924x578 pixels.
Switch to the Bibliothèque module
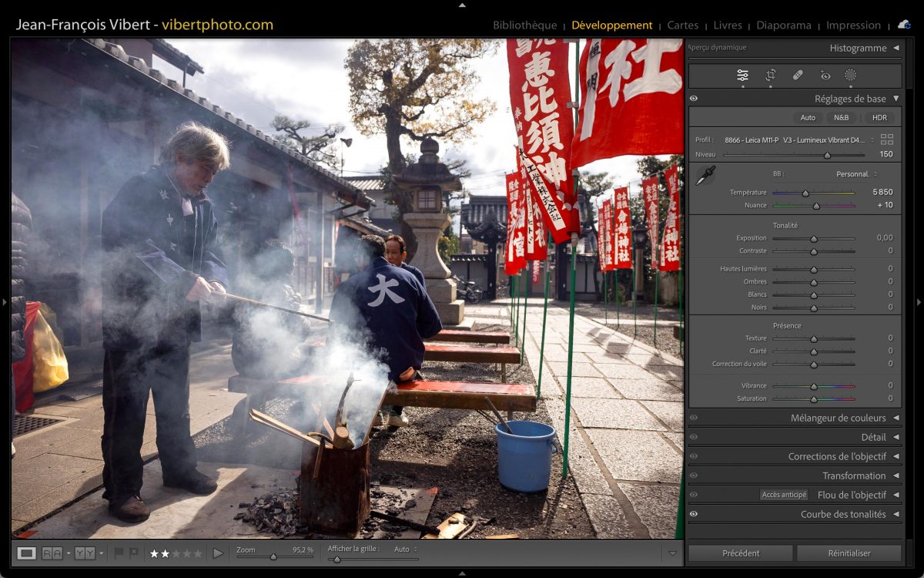pyautogui.click(x=524, y=25)
